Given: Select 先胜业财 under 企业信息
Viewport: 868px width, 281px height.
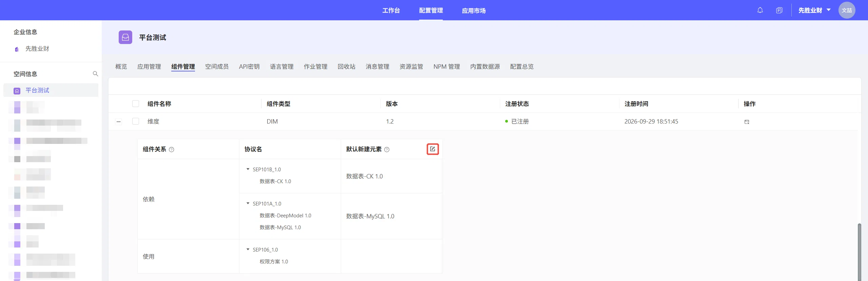Looking at the screenshot, I should [x=37, y=49].
